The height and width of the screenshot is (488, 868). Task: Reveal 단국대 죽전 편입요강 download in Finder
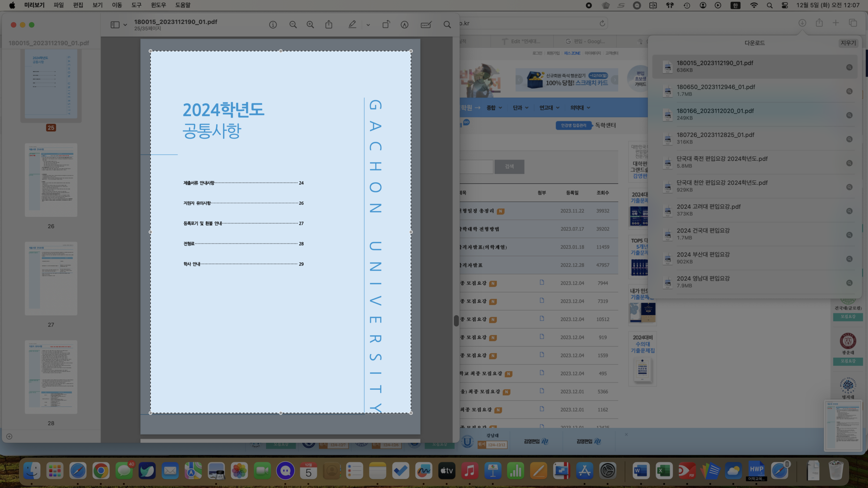pos(849,163)
